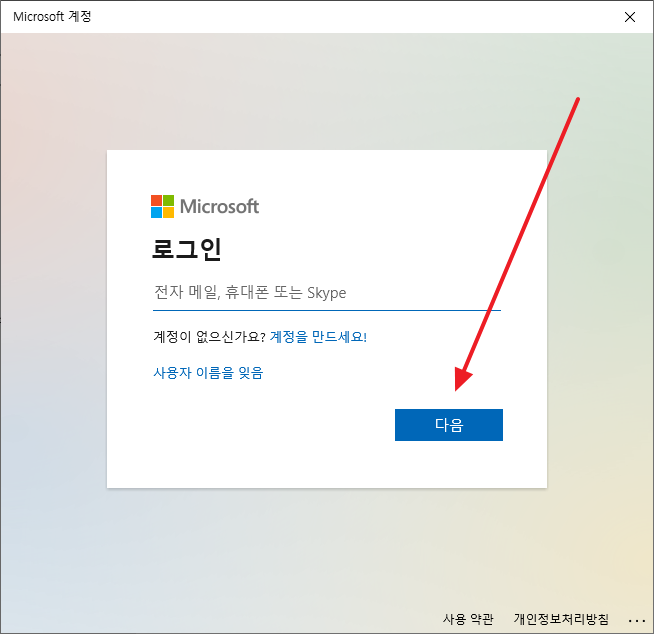Viewport: 654px width, 634px height.
Task: Open the three-dots more options menu
Action: [637, 621]
